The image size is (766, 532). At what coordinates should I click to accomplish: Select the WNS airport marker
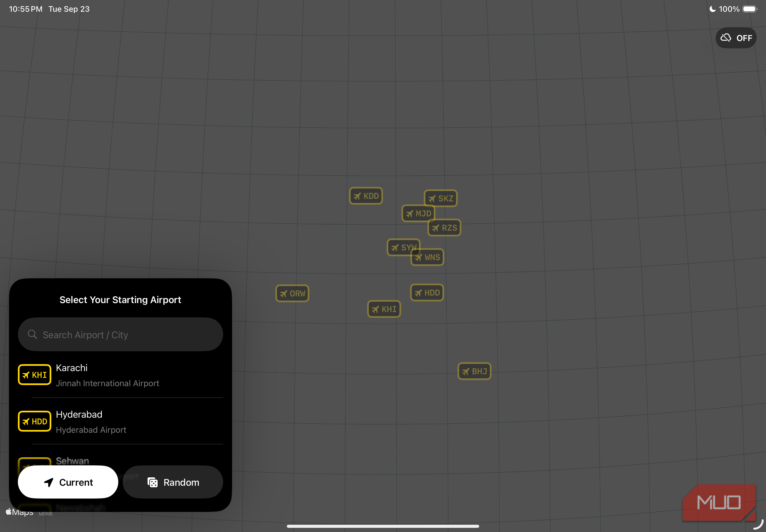click(x=427, y=257)
